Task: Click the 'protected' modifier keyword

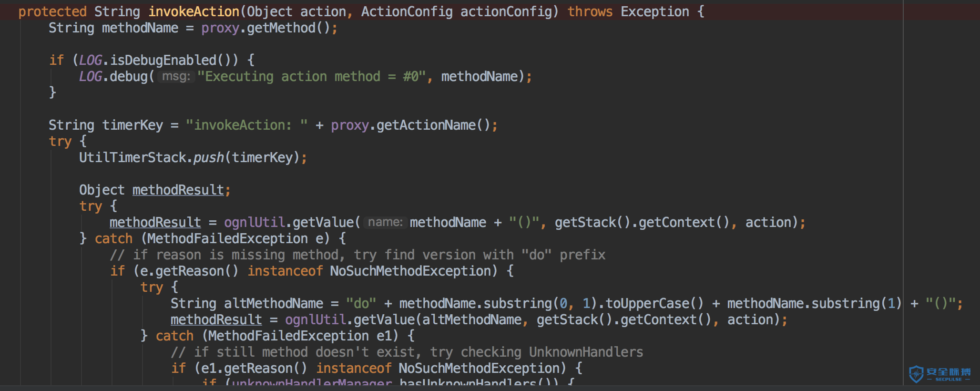Action: 52,11
